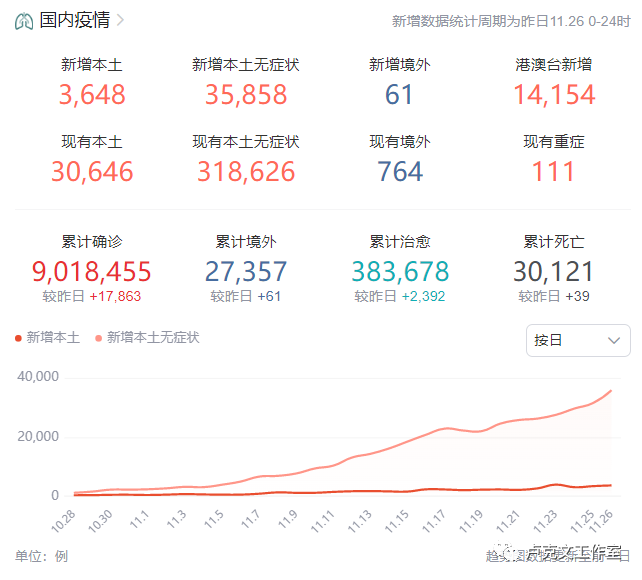Open the 按日 time period dropdown
Screen dimensions: 642x580
pyautogui.click(x=578, y=340)
